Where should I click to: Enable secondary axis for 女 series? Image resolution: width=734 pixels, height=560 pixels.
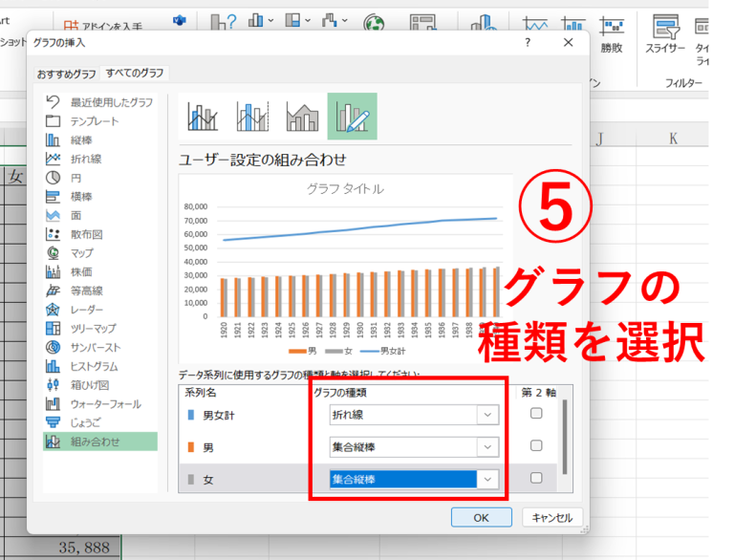(536, 479)
